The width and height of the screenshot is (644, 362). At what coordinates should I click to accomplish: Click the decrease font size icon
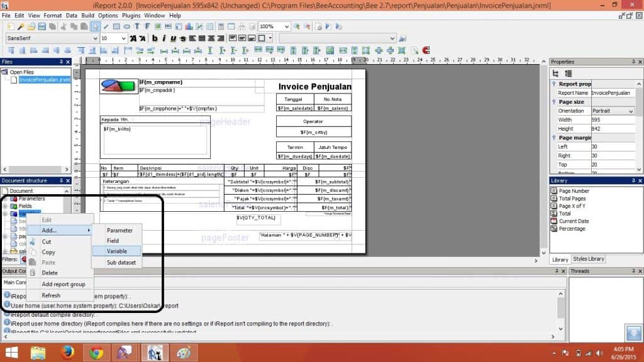[143, 38]
